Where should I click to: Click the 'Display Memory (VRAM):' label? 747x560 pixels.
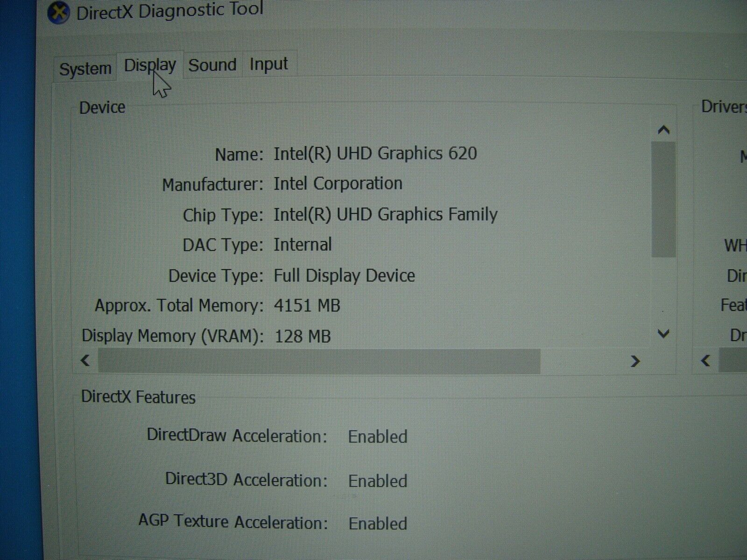173,336
